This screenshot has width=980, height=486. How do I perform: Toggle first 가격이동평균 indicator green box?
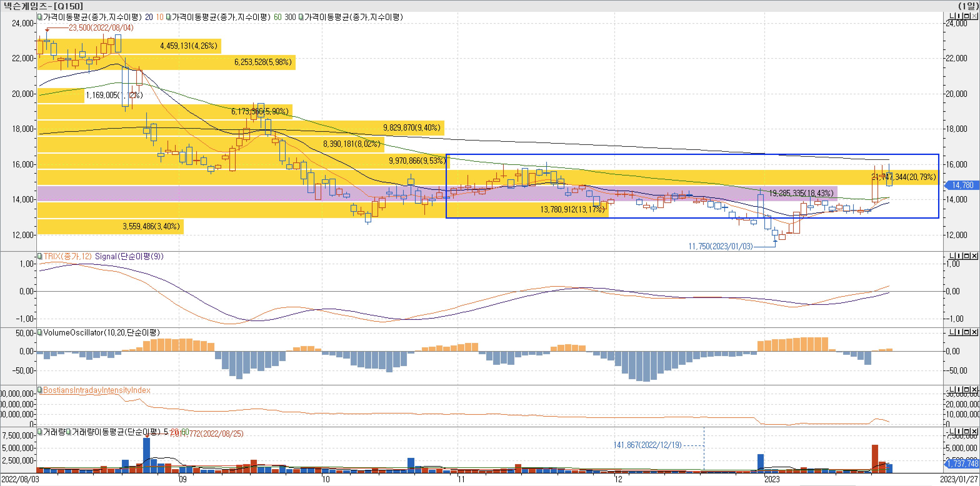click(40, 17)
